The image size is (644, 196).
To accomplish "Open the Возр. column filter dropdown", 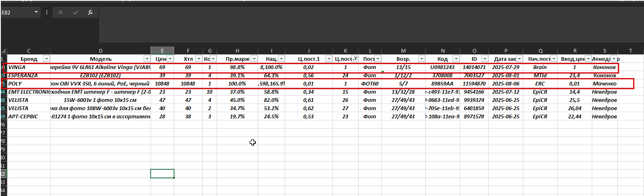I will pos(422,59).
